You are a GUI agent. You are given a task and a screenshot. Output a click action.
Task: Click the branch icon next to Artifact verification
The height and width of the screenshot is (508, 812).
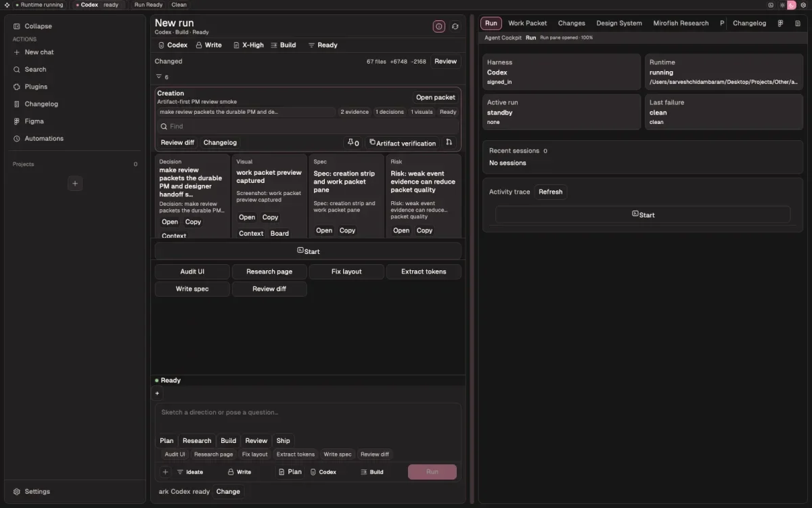coord(449,143)
